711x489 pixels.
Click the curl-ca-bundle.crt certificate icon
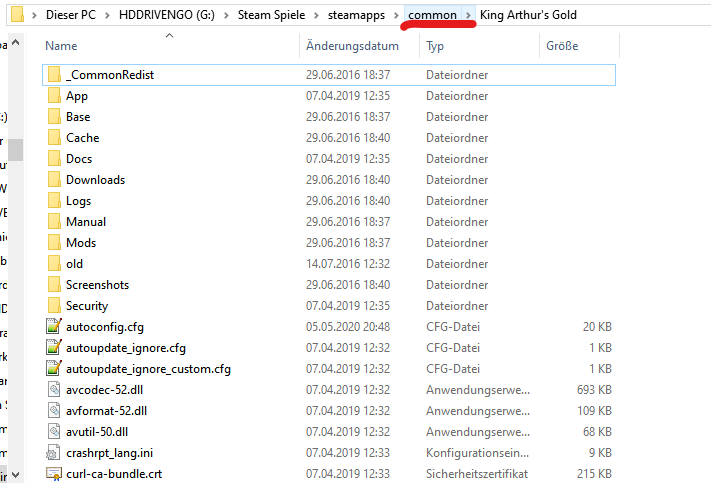coord(55,474)
